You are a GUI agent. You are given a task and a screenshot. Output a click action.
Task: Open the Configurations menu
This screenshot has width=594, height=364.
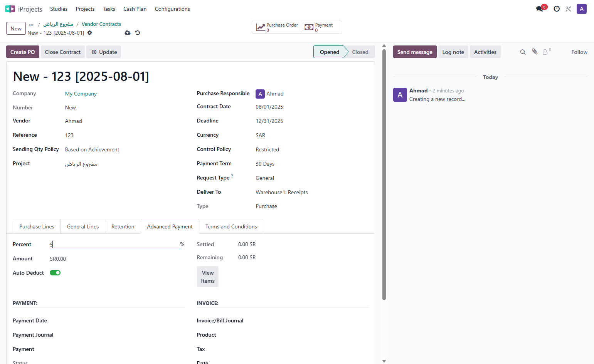(x=172, y=9)
